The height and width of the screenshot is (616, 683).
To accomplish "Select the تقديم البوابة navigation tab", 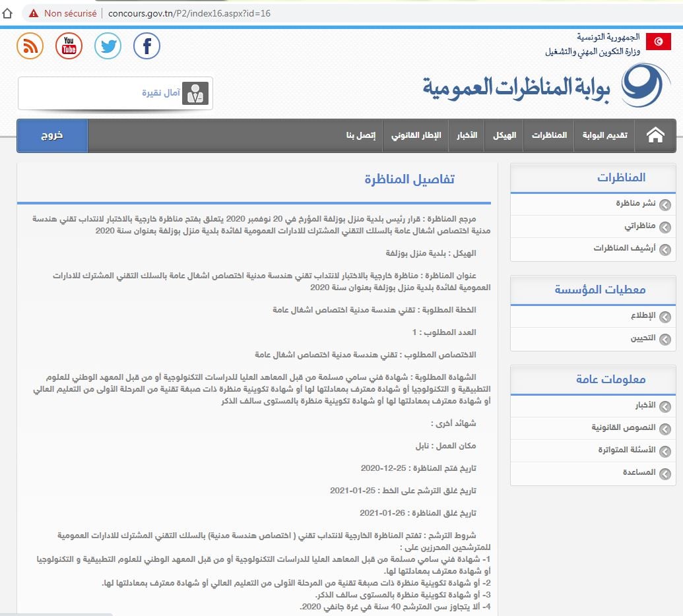I will pos(604,135).
